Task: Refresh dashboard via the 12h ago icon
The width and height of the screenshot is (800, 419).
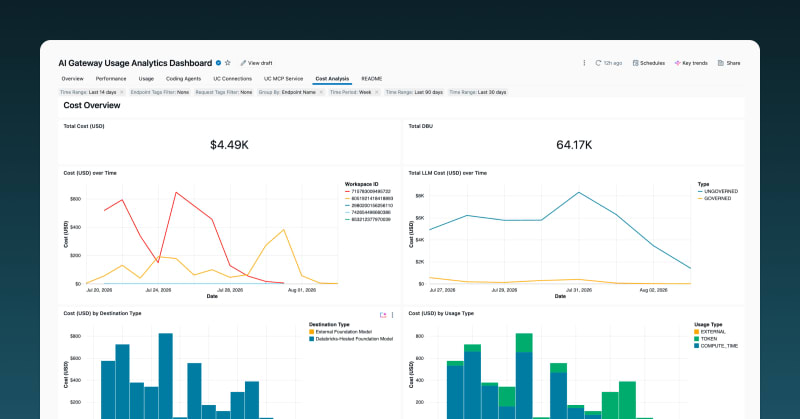Action: pyautogui.click(x=598, y=63)
